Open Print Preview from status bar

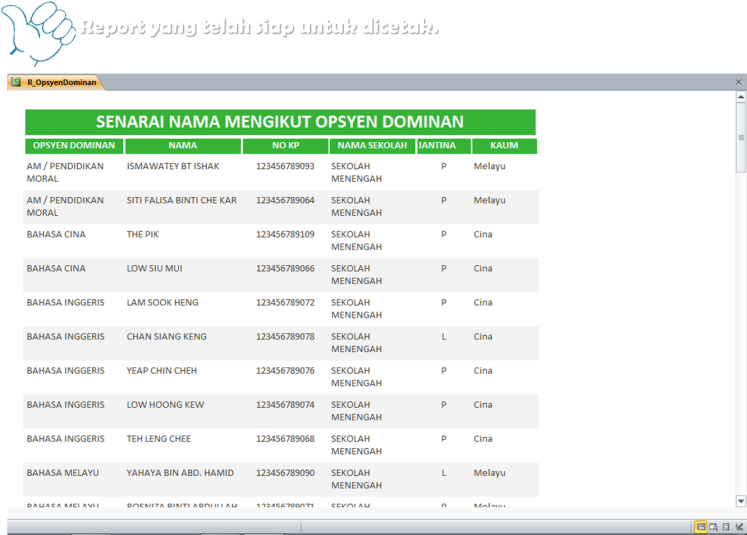(713, 526)
